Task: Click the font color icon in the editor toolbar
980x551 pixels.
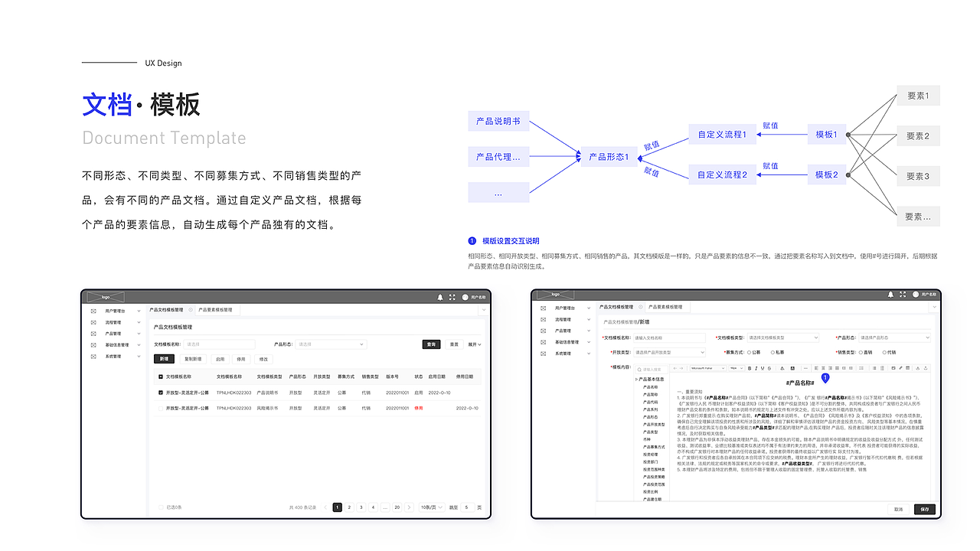Action: point(782,368)
